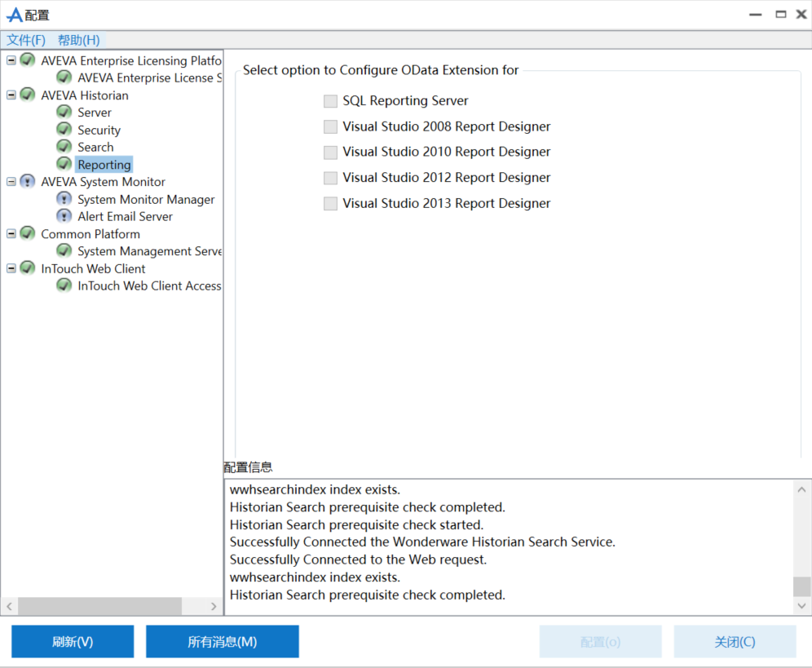Collapse the AVEVA Historian tree node
The image size is (812, 668).
click(x=11, y=95)
